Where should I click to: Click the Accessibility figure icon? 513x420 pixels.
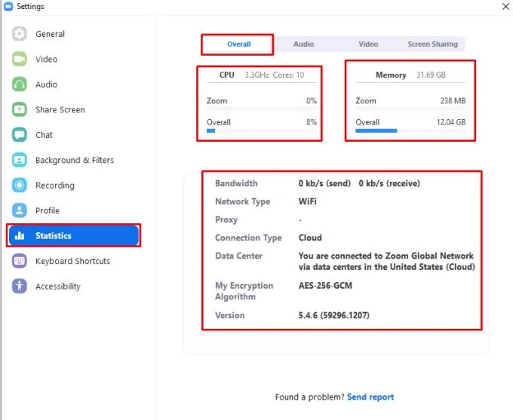click(20, 286)
